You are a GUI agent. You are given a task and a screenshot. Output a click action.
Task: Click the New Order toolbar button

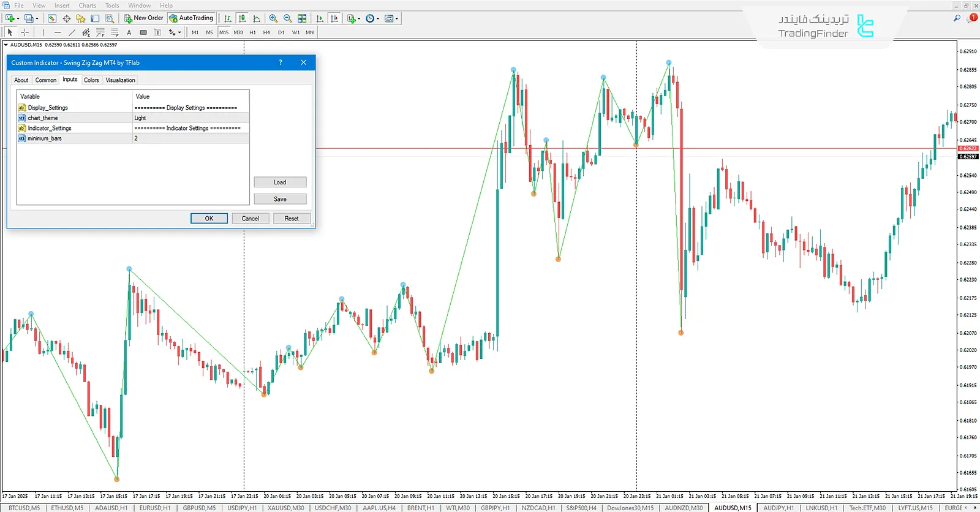click(144, 18)
